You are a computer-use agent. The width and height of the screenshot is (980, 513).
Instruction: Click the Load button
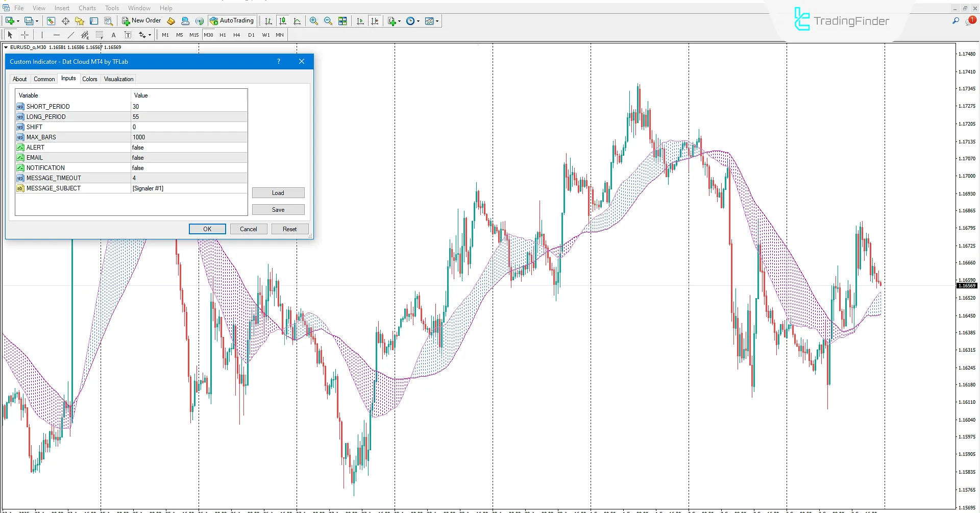(278, 192)
